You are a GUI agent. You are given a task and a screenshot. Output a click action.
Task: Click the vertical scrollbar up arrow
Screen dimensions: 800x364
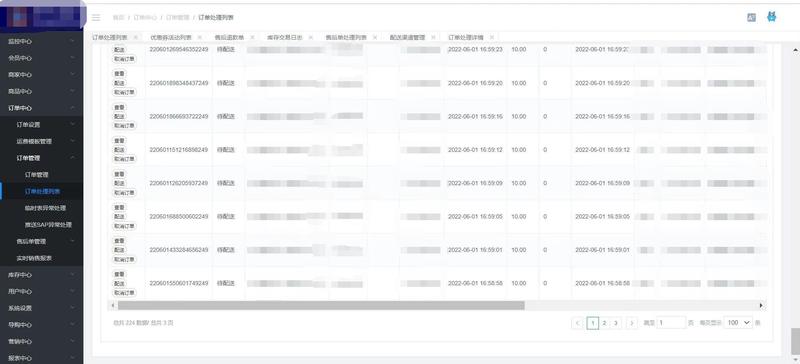(795, 50)
